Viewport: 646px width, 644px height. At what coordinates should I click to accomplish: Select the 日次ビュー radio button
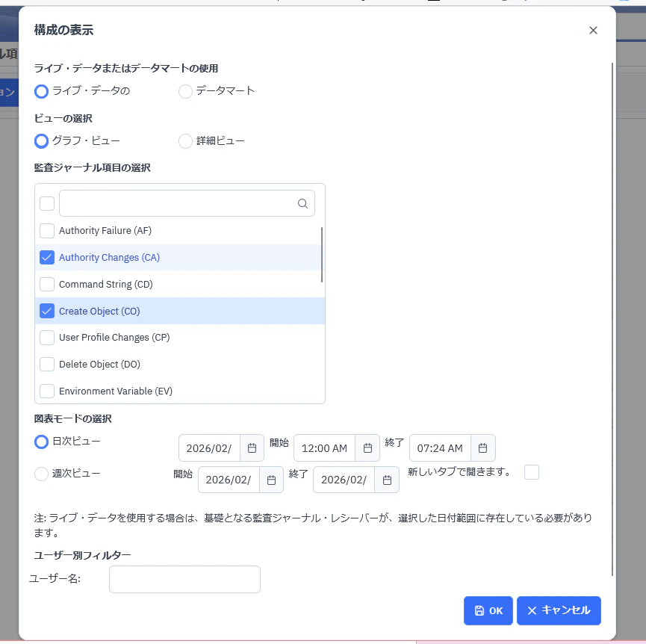coord(41,442)
